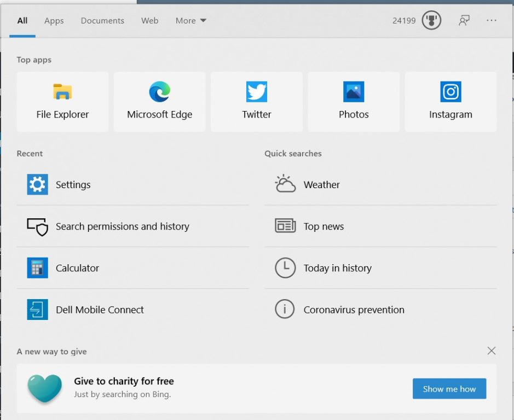Launch Instagram from top apps
514x420 pixels.
tap(451, 102)
